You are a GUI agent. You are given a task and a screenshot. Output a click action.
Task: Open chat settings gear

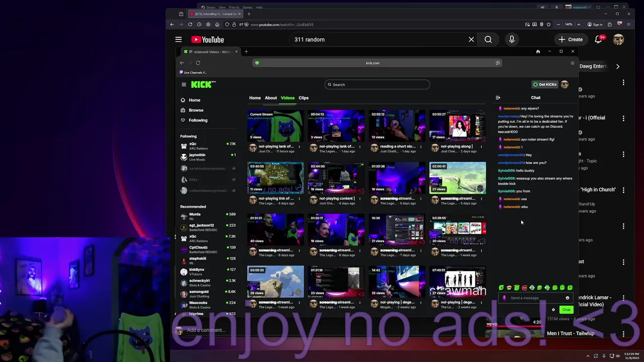click(553, 310)
